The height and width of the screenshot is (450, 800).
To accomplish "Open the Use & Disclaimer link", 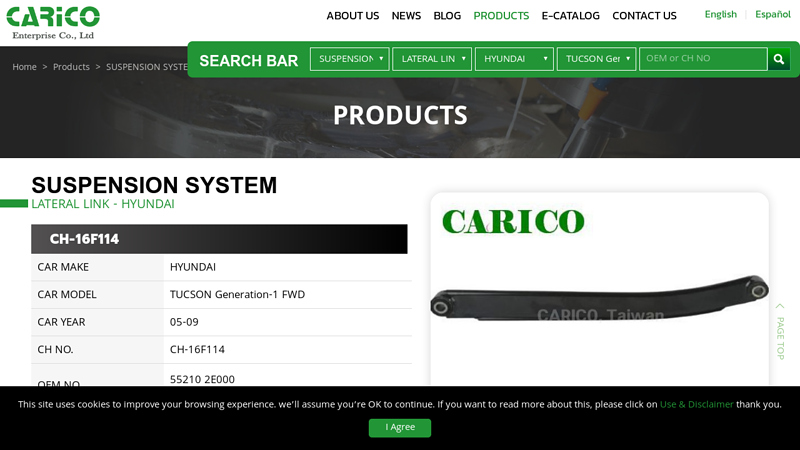I will 696,405.
